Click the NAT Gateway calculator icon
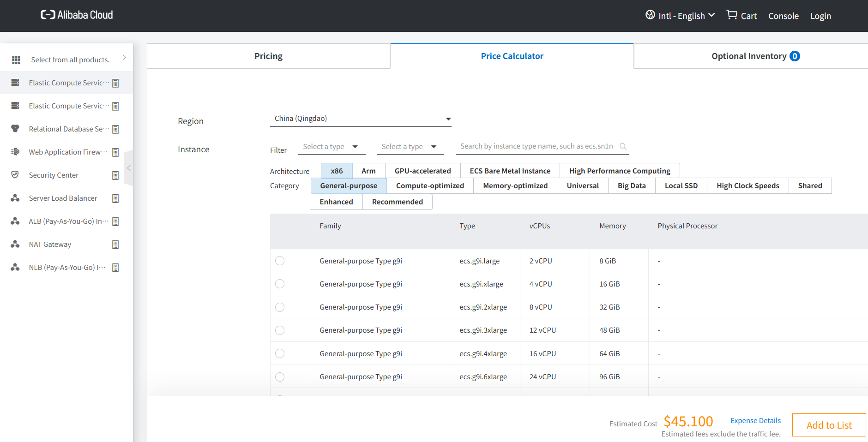 [115, 245]
